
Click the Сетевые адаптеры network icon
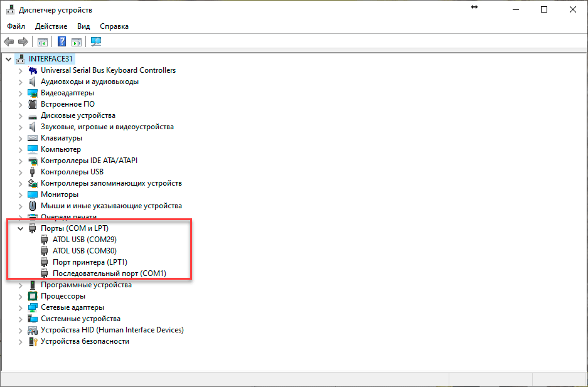(x=33, y=307)
